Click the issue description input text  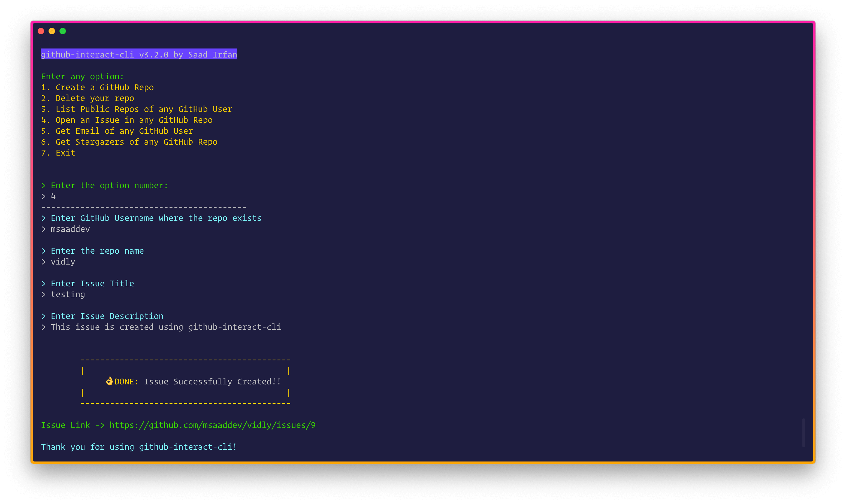click(x=166, y=327)
